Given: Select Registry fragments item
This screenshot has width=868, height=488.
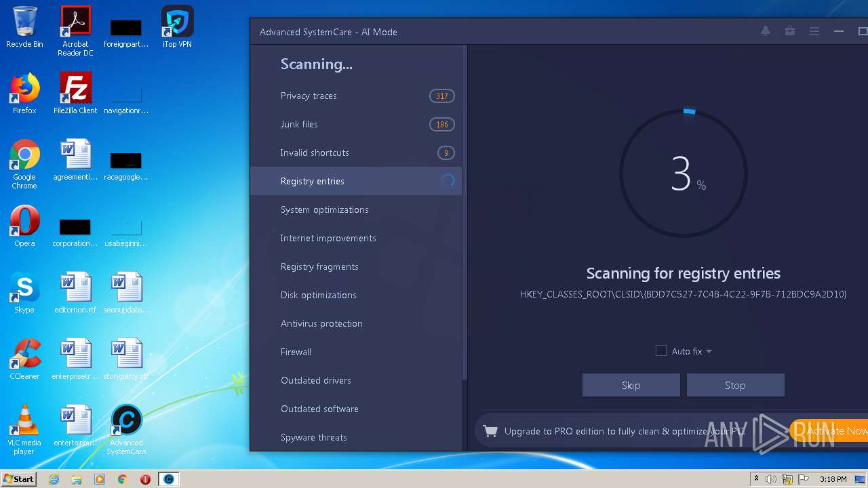Looking at the screenshot, I should [356, 266].
